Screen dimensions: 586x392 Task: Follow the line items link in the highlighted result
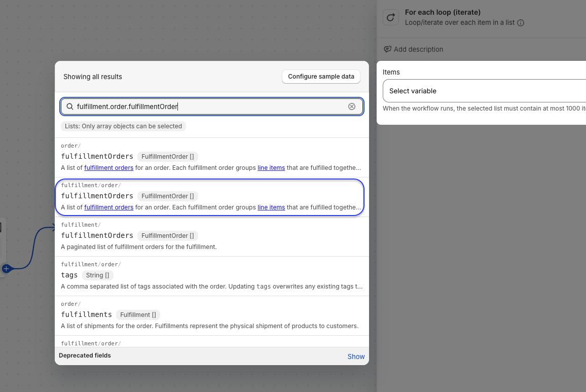point(271,207)
